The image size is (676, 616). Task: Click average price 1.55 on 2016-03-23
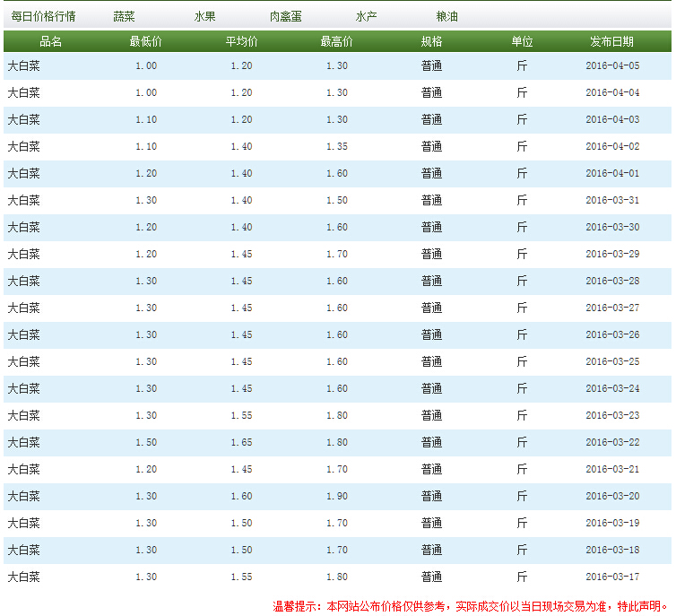pos(241,415)
